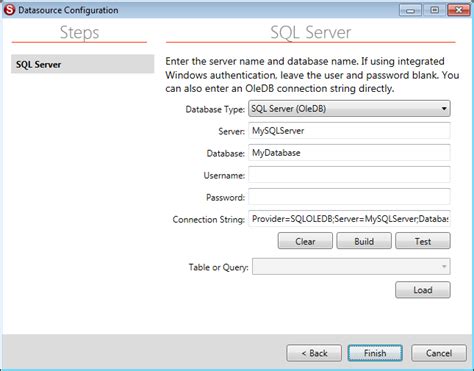474x371 pixels.
Task: Open the Database Type dropdown
Action: point(349,109)
